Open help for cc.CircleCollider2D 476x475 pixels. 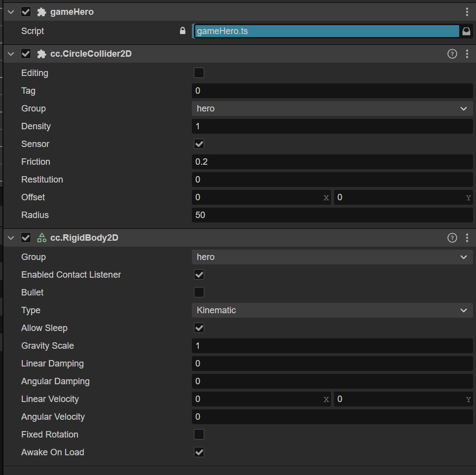[x=452, y=54]
